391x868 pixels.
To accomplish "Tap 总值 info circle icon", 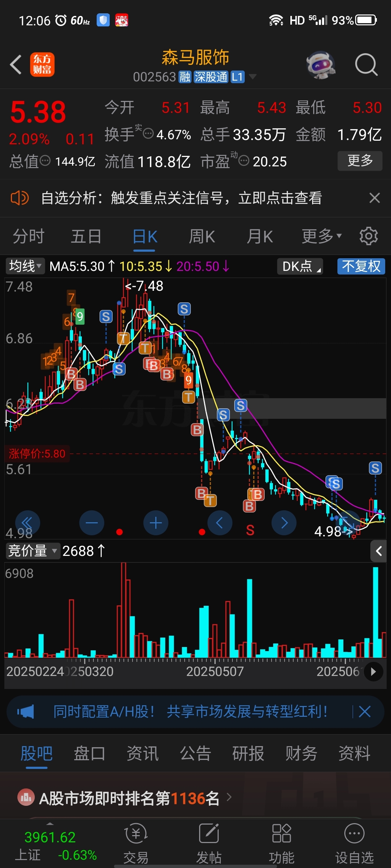I will point(45,161).
